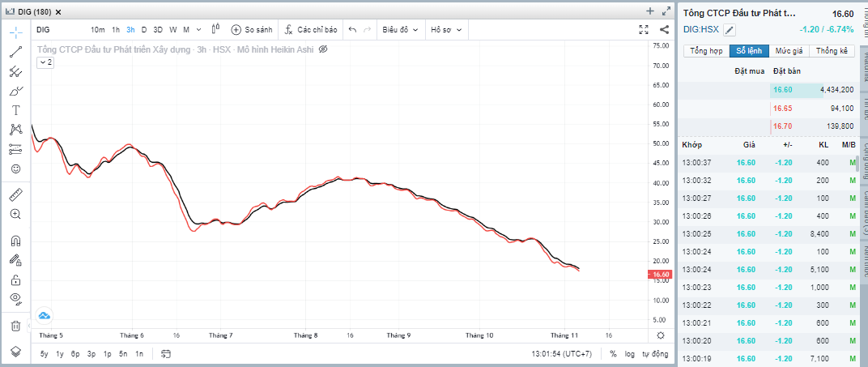The width and height of the screenshot is (868, 367).
Task: Toggle stay in drawing mode
Action: 16,259
